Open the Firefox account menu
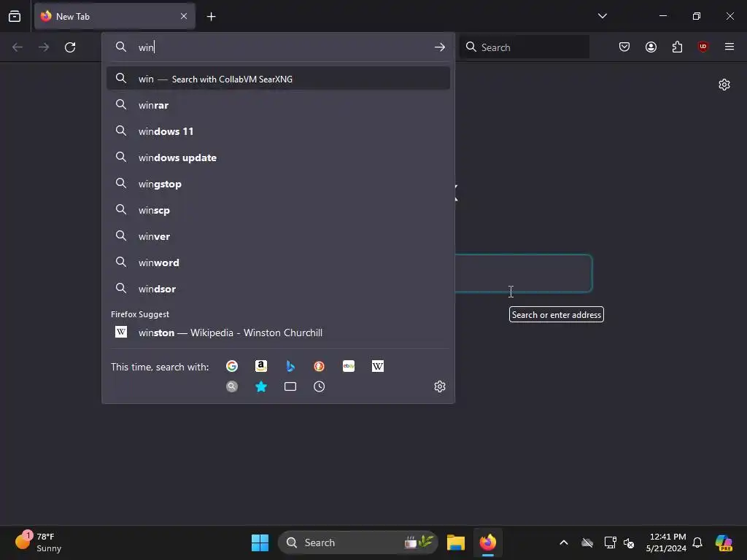747x560 pixels. coord(651,47)
